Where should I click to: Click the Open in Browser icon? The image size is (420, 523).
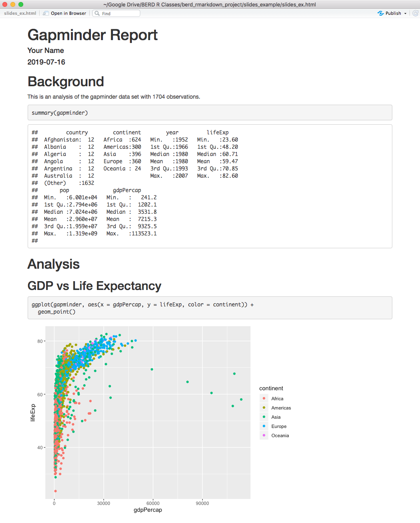click(x=46, y=13)
